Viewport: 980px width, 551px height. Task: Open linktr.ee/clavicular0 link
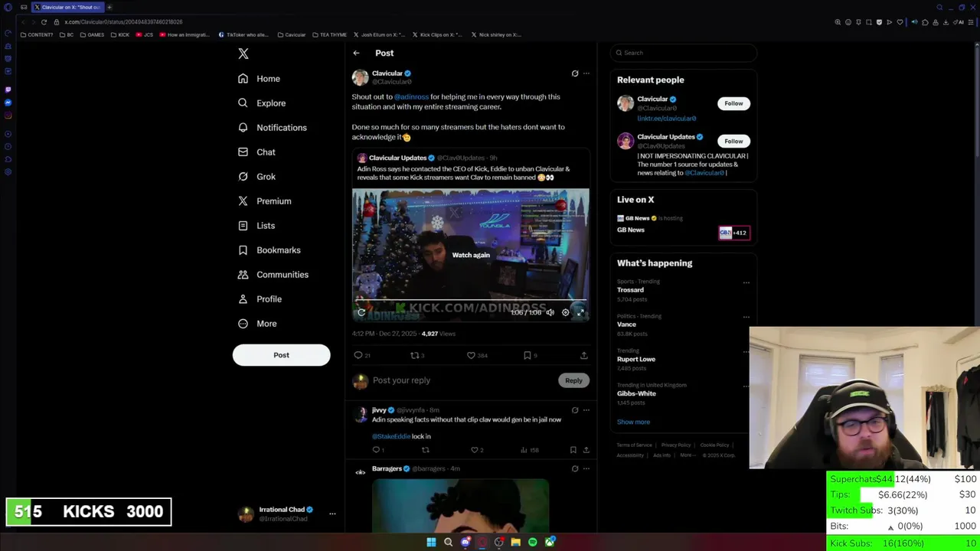pyautogui.click(x=667, y=119)
